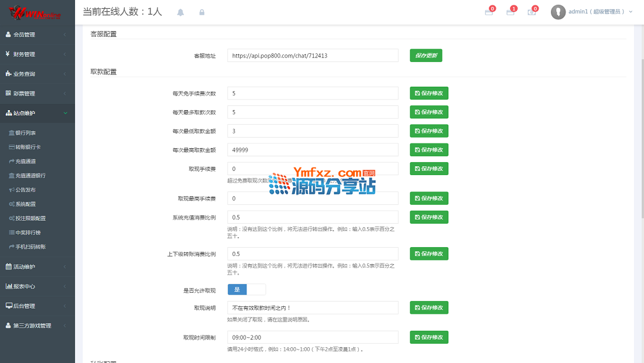
Task: Click 保存更新 next to 客服地址
Action: pyautogui.click(x=426, y=56)
